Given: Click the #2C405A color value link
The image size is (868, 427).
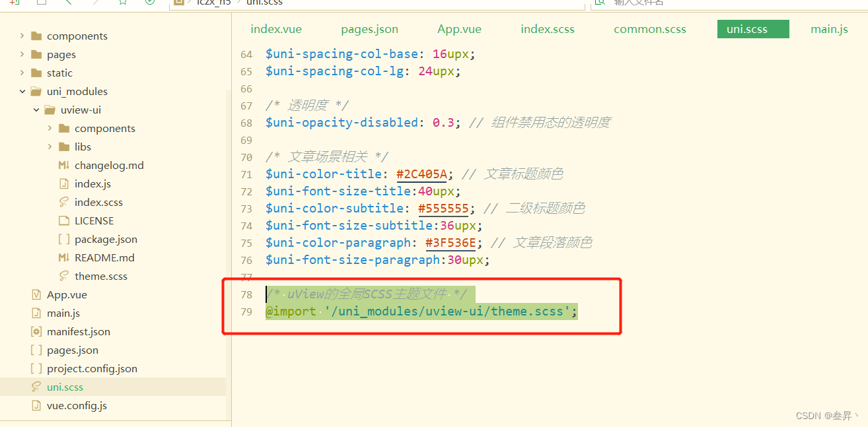Looking at the screenshot, I should 422,174.
